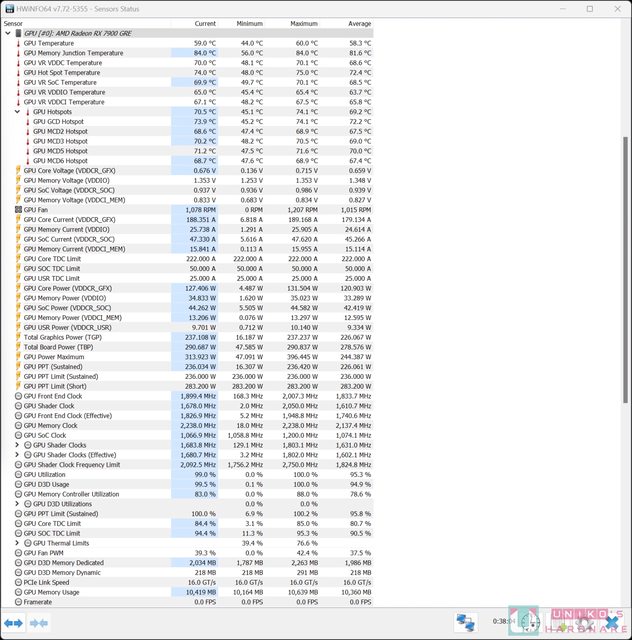Expand the GPU Shader Clocks group
Viewport: 632px width, 640px height.
pyautogui.click(x=17, y=445)
